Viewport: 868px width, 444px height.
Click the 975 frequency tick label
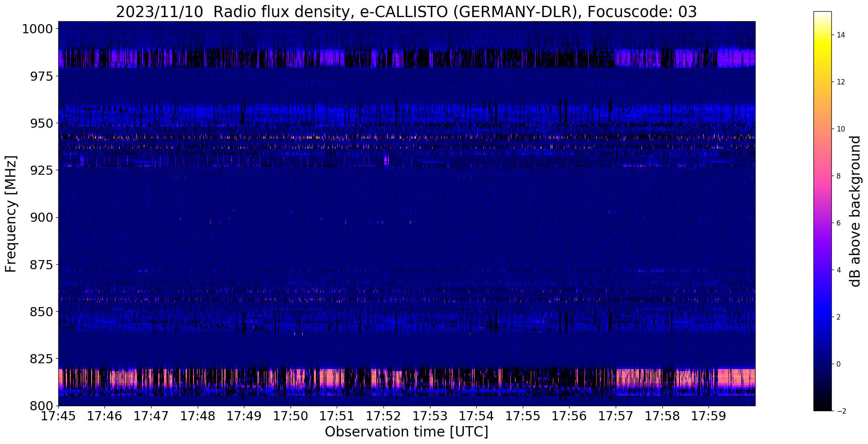(x=41, y=76)
